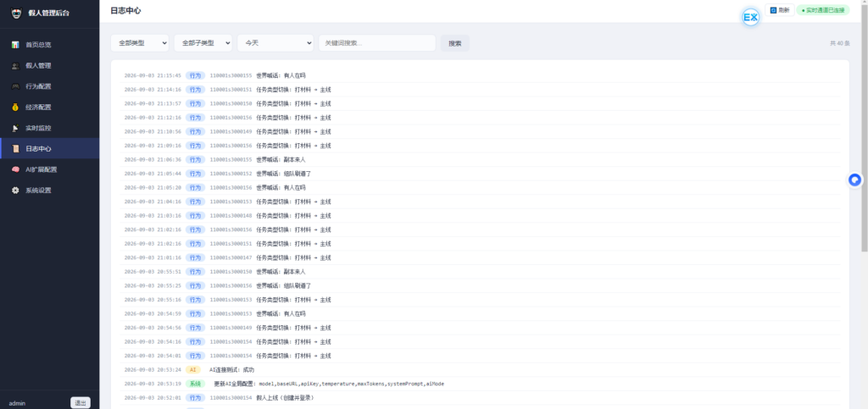
Task: Expand the 全部子类型 dropdown
Action: 203,43
